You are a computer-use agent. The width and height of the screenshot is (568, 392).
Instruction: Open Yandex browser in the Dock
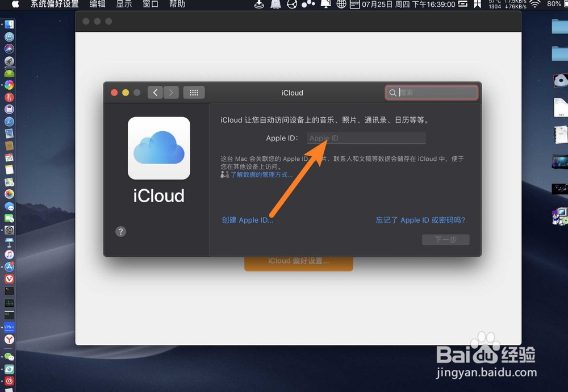(10, 339)
